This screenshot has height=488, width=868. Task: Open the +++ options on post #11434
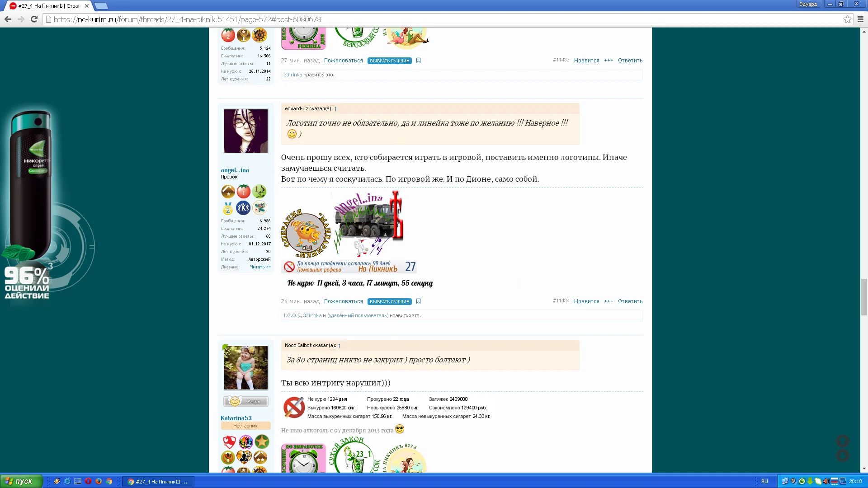(x=609, y=301)
